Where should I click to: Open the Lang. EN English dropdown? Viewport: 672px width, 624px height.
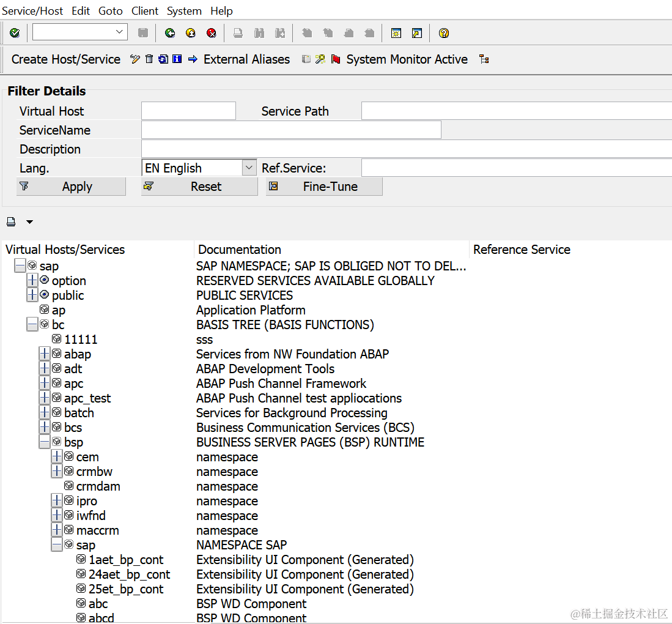point(249,168)
